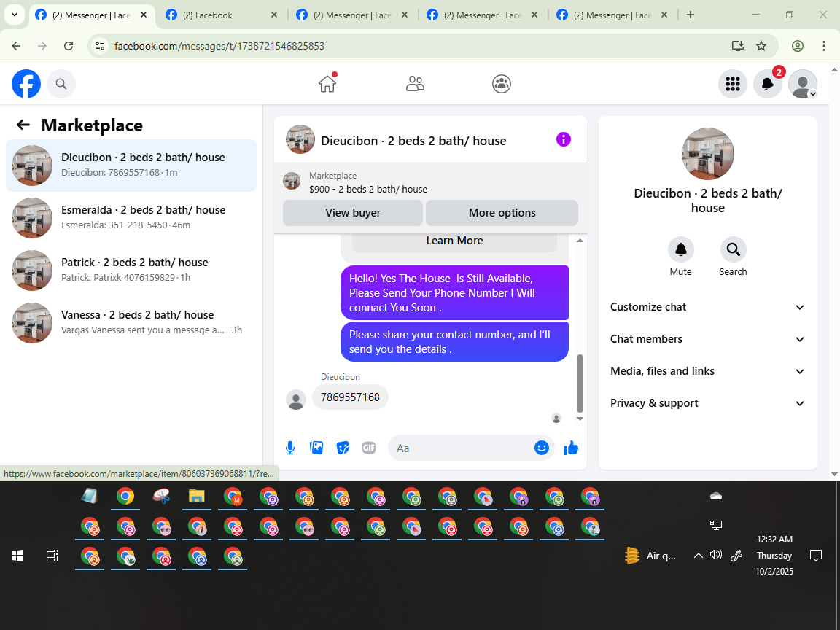Select Dieucibon conversation in list
This screenshot has height=630, width=840.
point(131,165)
